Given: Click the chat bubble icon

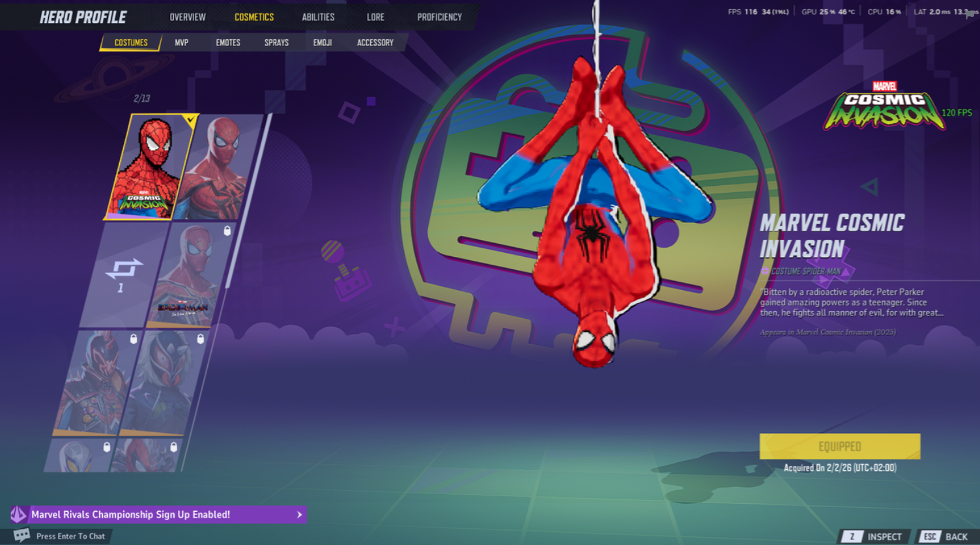Looking at the screenshot, I should pos(22,535).
